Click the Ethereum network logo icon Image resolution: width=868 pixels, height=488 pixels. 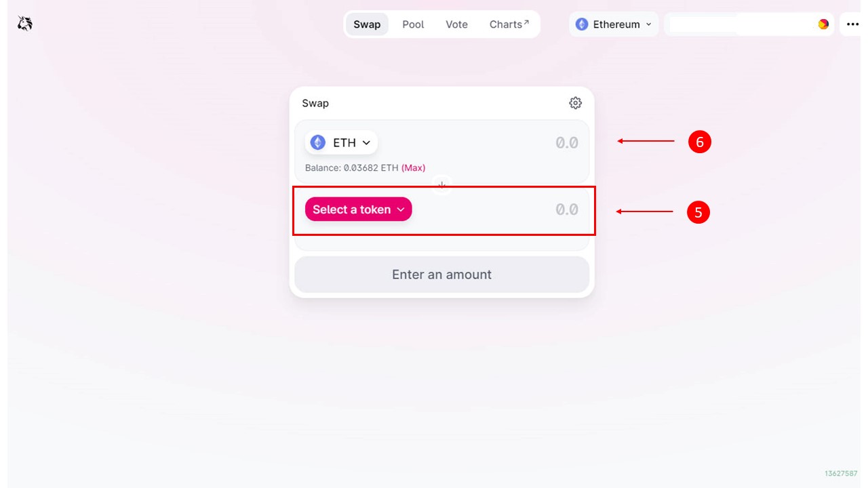(x=582, y=24)
